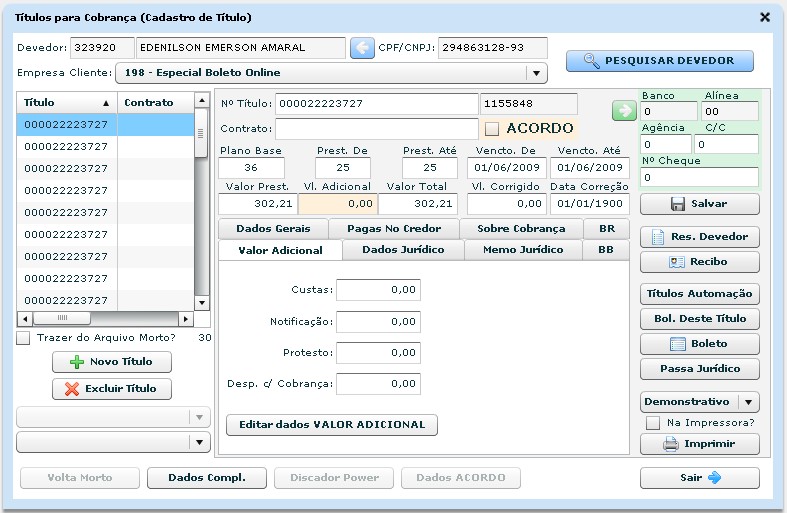
Task: Click the Demonstrativo button
Action: (x=689, y=402)
